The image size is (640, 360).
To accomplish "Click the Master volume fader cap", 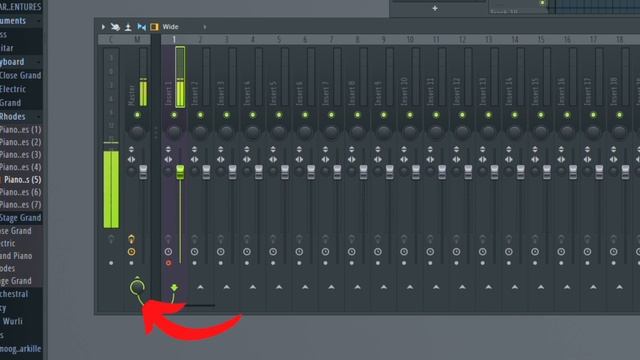I will (x=143, y=172).
